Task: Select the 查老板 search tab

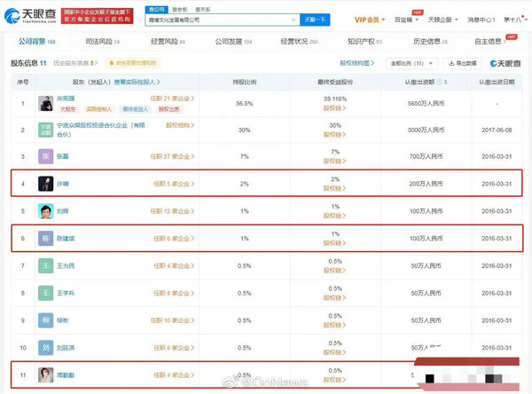Action: pyautogui.click(x=179, y=10)
